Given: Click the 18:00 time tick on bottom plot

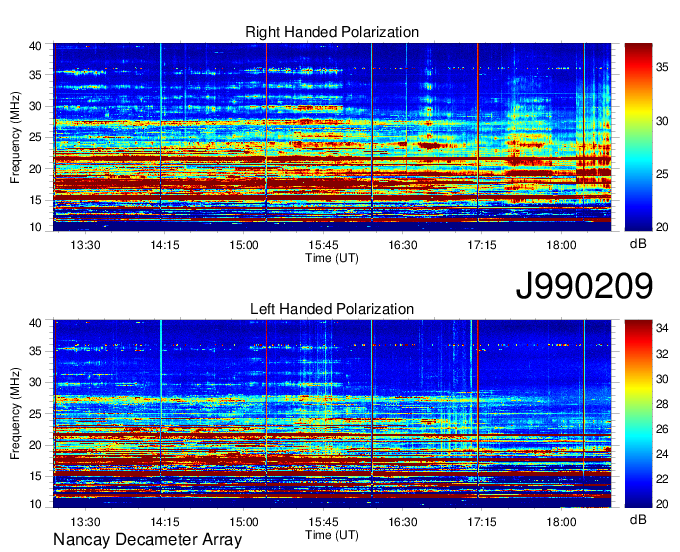Looking at the screenshot, I should (561, 522).
